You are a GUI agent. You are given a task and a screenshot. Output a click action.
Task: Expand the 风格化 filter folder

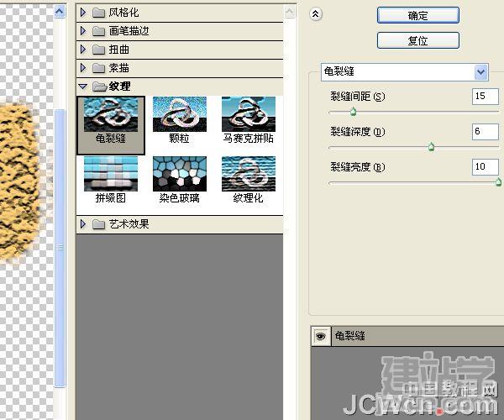click(83, 13)
